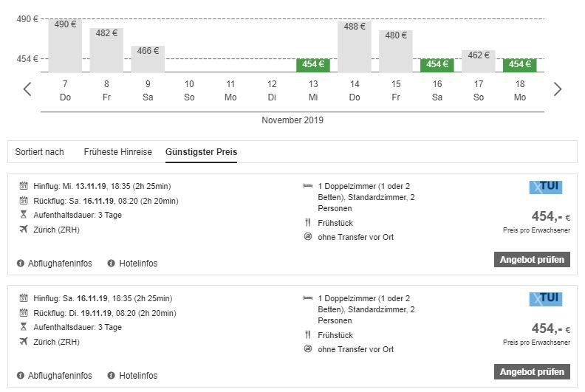The width and height of the screenshot is (585, 392).
Task: Click the TUI logo in first offer
Action: [545, 187]
